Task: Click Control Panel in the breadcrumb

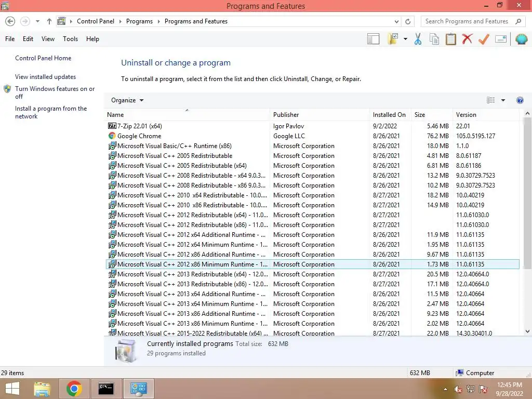Action: 96,21
